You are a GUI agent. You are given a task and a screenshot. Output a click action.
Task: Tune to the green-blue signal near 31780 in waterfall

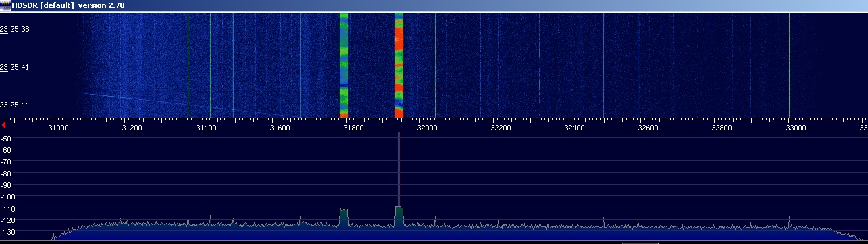point(344,64)
